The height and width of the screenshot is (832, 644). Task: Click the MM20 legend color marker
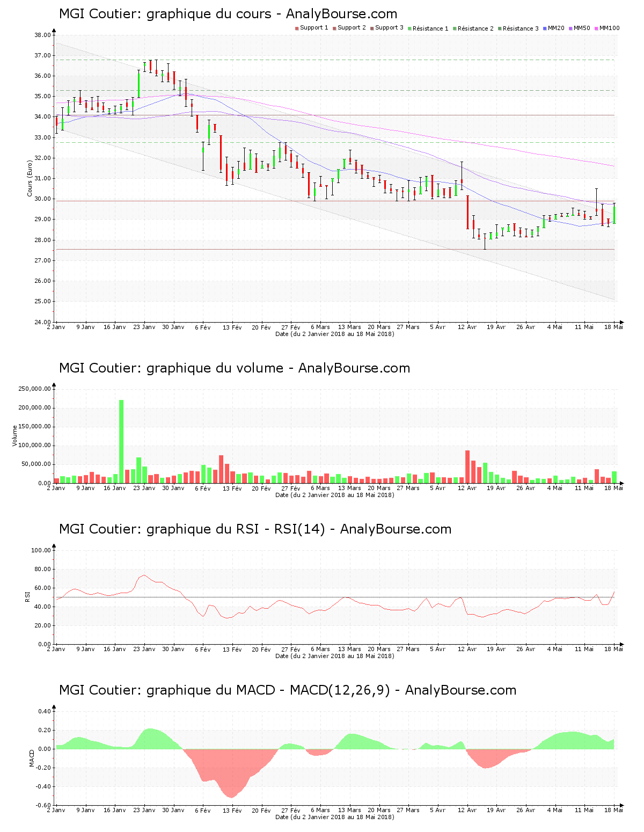pyautogui.click(x=545, y=28)
